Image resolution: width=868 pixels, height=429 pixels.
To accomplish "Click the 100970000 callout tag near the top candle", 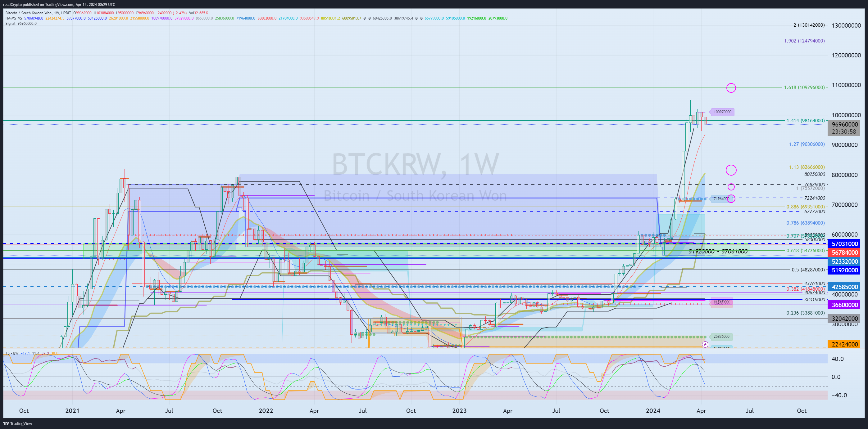I will coord(722,112).
